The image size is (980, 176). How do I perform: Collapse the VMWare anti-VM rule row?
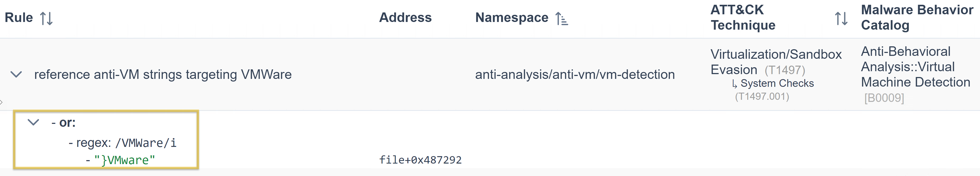[x=16, y=74]
